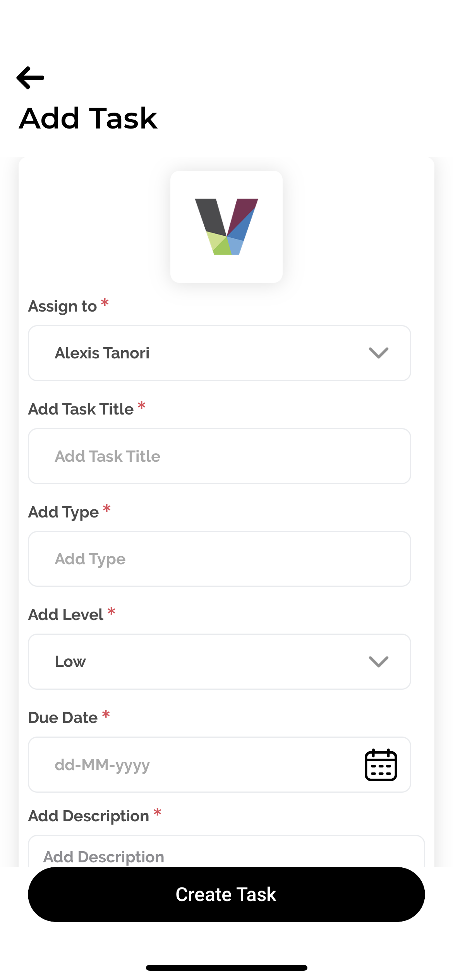Tap the back arrow to return
Viewport: 453px width, 980px height.
(x=31, y=77)
